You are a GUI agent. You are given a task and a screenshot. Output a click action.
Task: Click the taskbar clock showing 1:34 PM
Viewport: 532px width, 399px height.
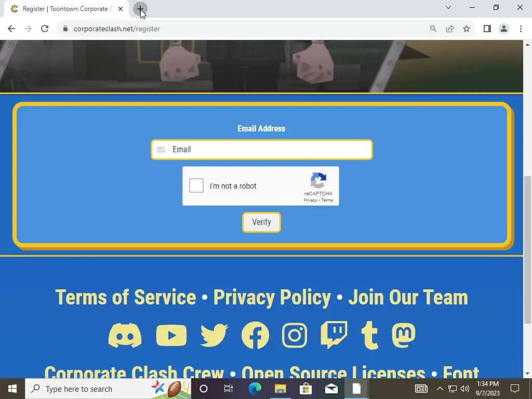(x=487, y=389)
